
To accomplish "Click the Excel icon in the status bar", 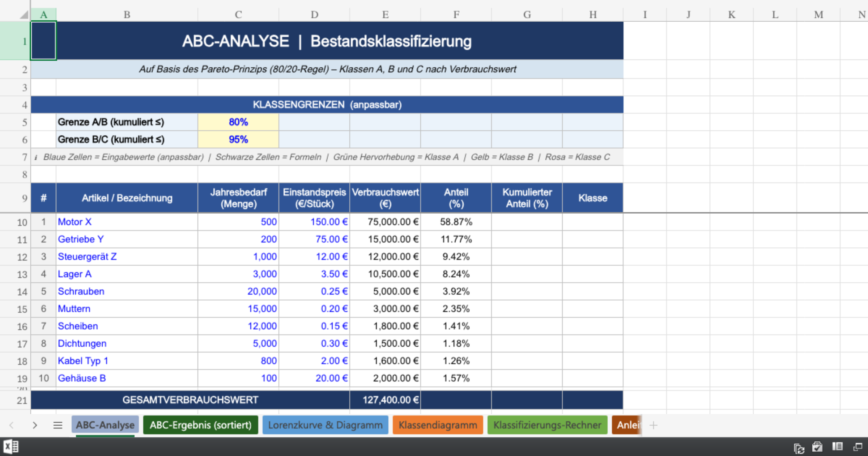I will pos(11,447).
